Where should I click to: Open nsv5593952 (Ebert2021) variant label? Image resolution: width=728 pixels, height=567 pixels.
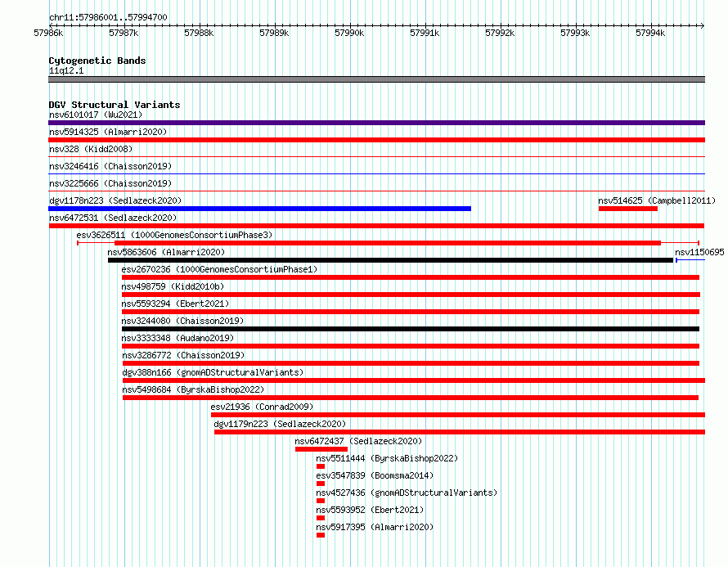pyautogui.click(x=370, y=510)
